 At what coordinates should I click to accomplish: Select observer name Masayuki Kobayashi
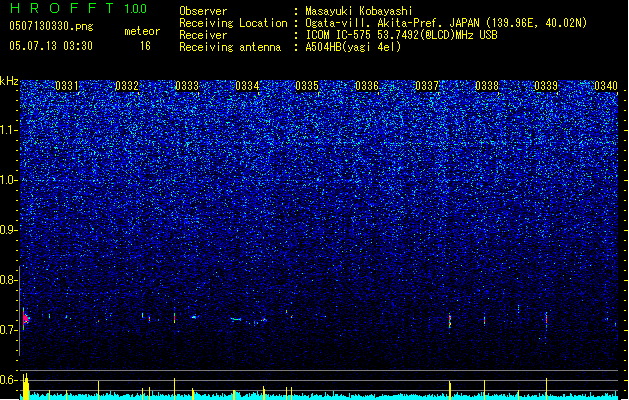[359, 11]
